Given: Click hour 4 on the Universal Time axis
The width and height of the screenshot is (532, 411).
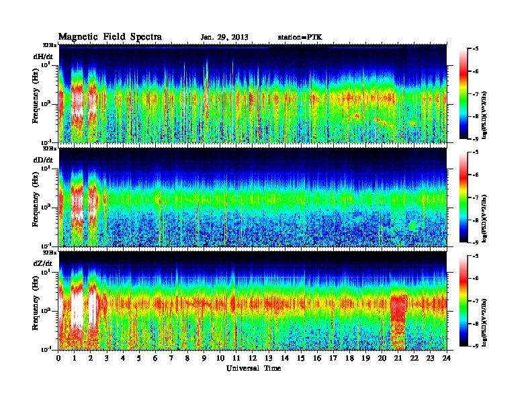Looking at the screenshot, I should [123, 358].
